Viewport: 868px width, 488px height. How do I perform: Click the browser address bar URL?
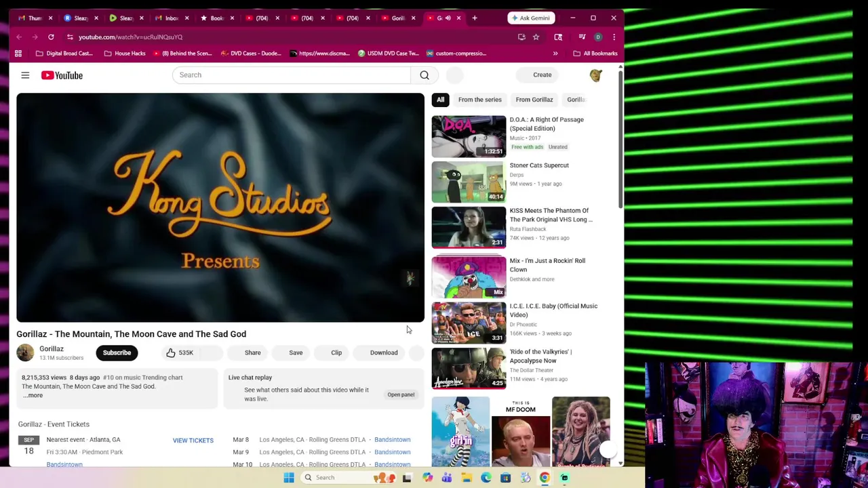coord(130,37)
